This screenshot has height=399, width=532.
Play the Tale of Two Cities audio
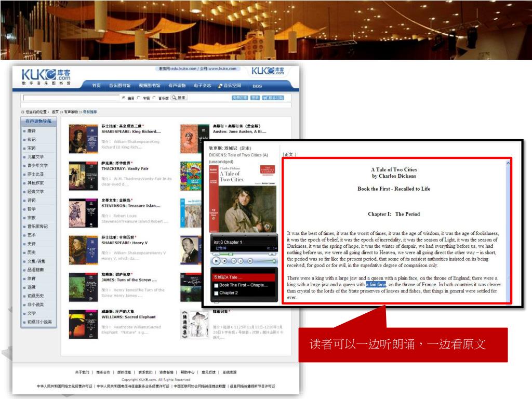click(x=216, y=261)
